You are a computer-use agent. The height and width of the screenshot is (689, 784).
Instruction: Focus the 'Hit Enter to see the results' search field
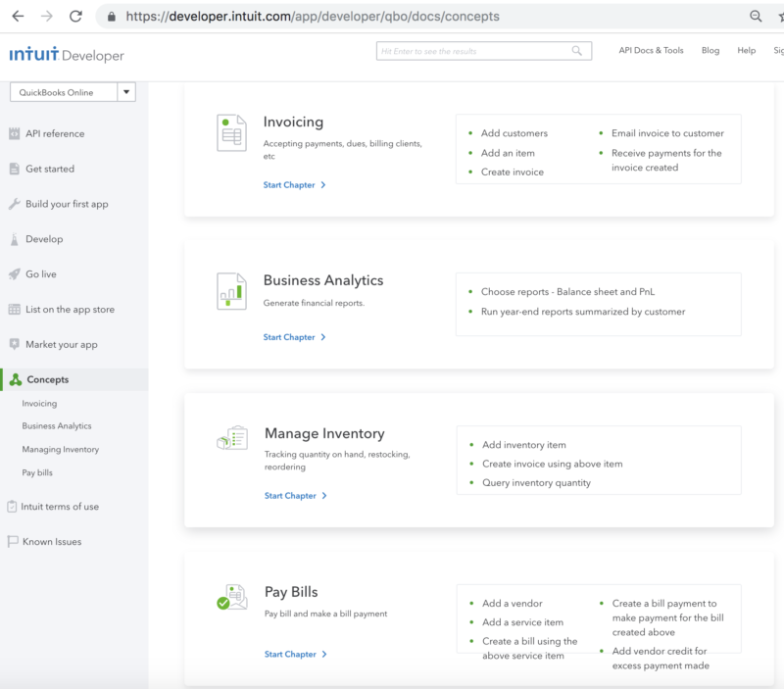coord(484,51)
